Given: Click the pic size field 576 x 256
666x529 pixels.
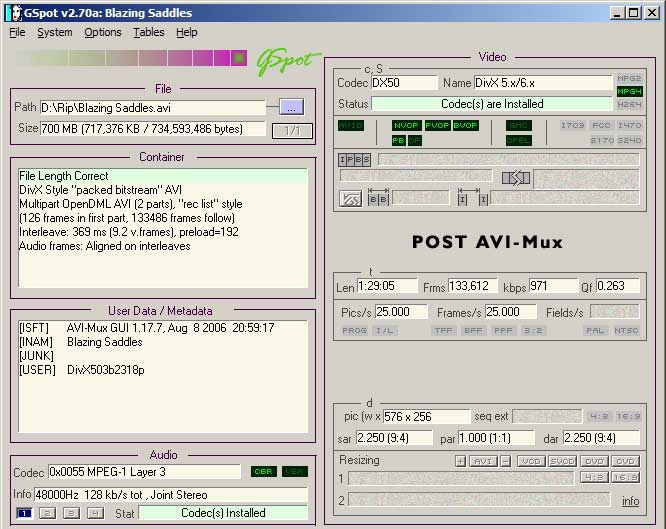Looking at the screenshot, I should [426, 416].
